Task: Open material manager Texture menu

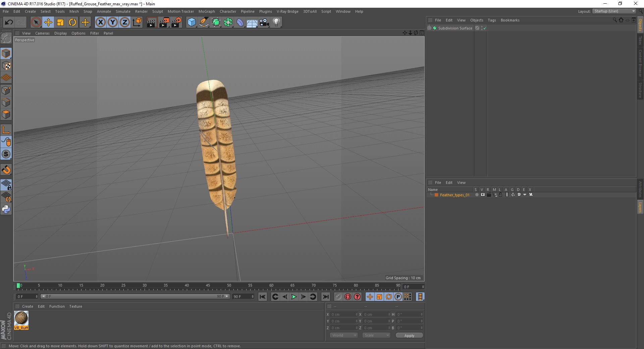Action: coord(75,306)
